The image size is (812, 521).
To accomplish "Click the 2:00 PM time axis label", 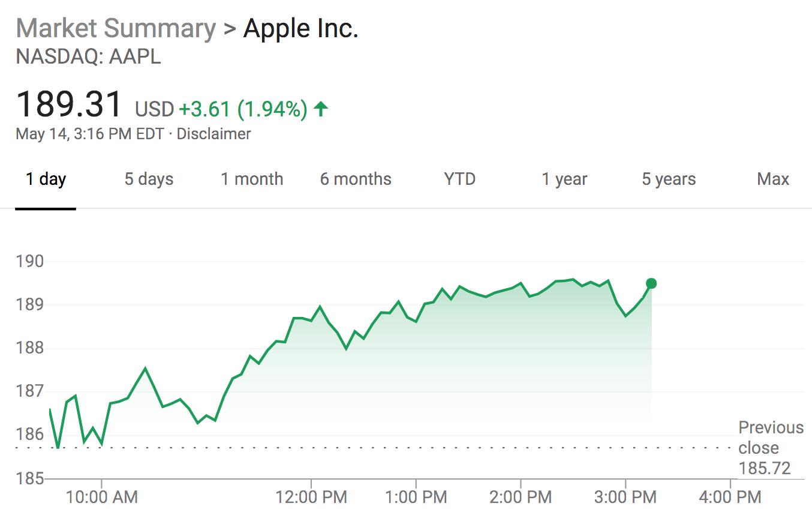I will point(521,497).
